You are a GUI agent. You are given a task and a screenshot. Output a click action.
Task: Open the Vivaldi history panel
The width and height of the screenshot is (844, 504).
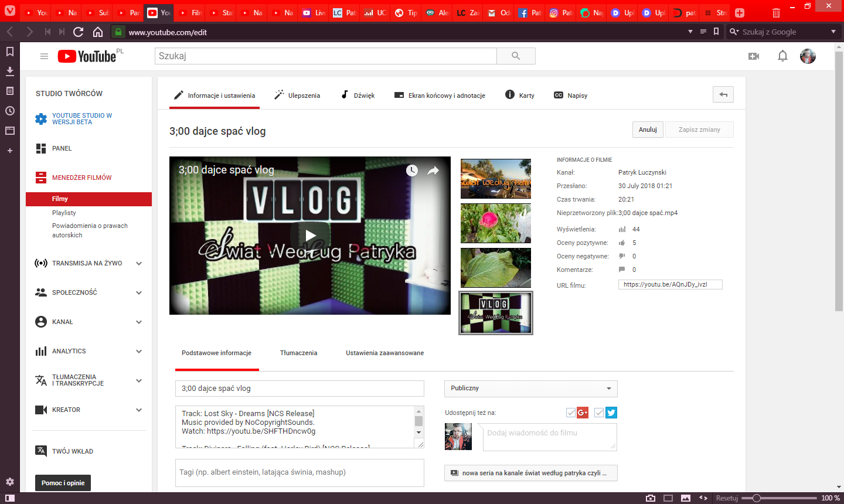tap(10, 111)
